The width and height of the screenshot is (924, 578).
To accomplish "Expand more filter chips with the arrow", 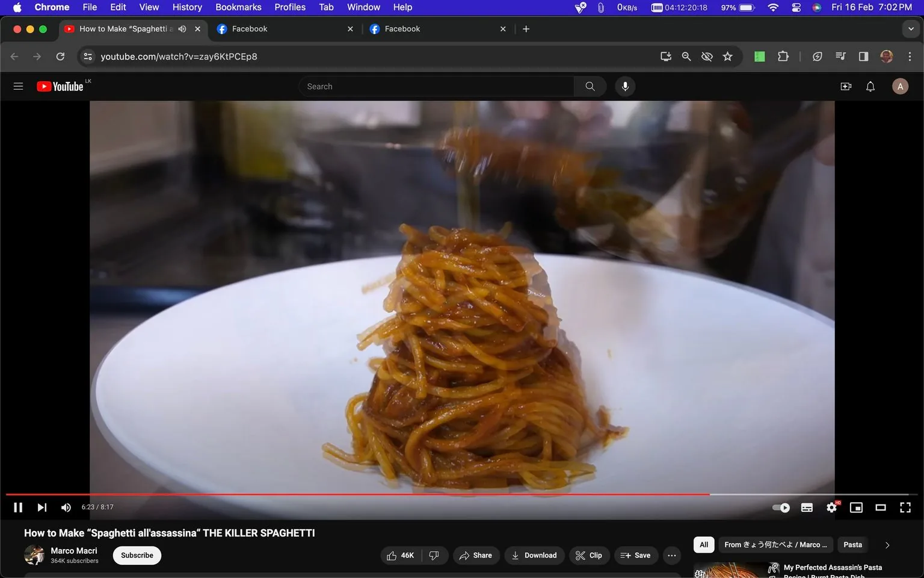I will pos(887,544).
